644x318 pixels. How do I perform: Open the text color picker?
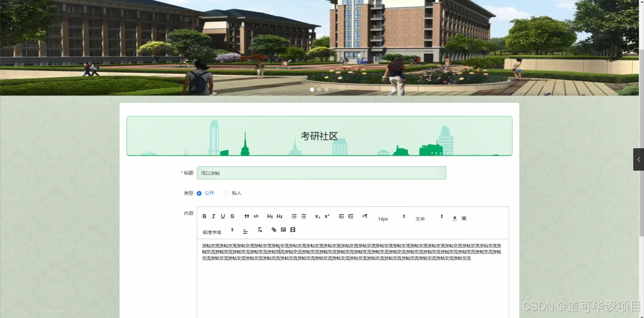(x=455, y=218)
